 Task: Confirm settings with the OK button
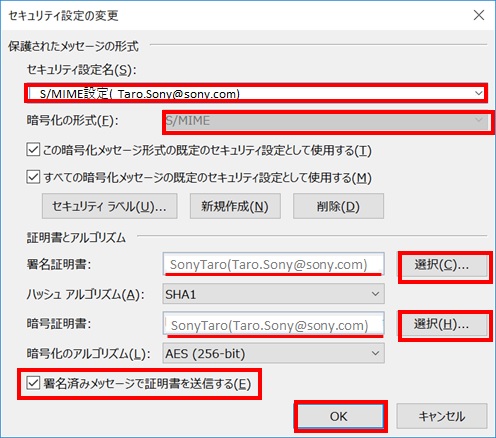pyautogui.click(x=340, y=416)
